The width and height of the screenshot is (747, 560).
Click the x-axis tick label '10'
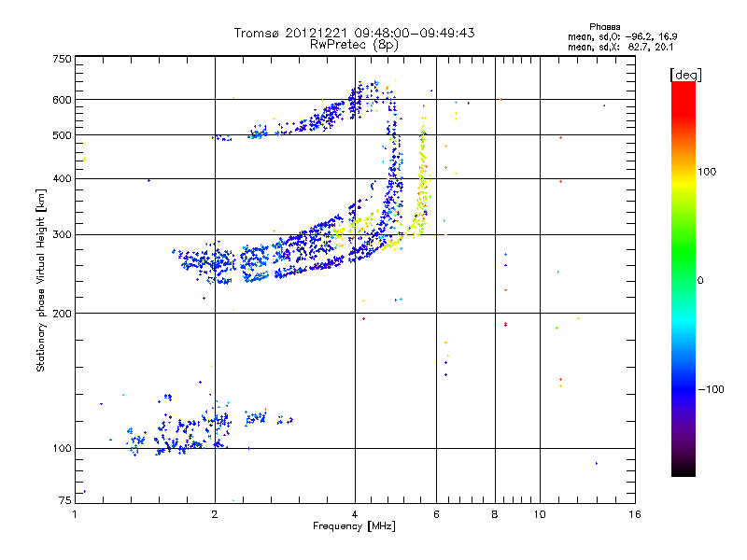tap(540, 514)
